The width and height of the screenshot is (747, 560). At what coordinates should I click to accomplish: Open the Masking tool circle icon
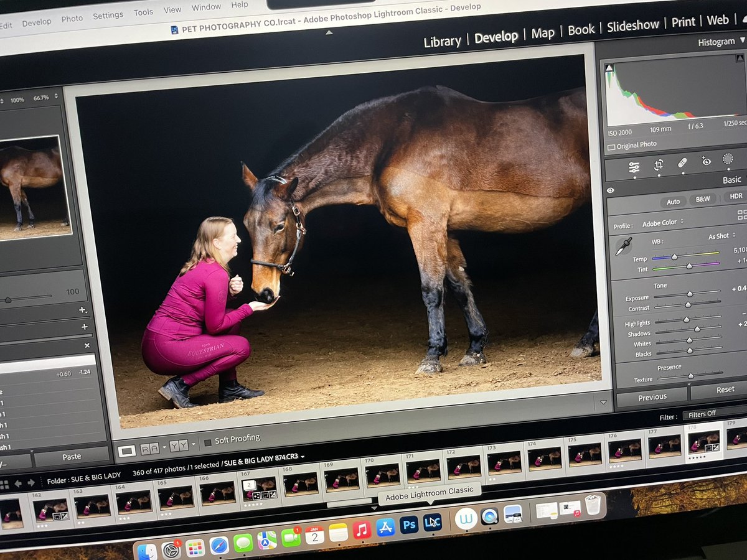[x=728, y=159]
